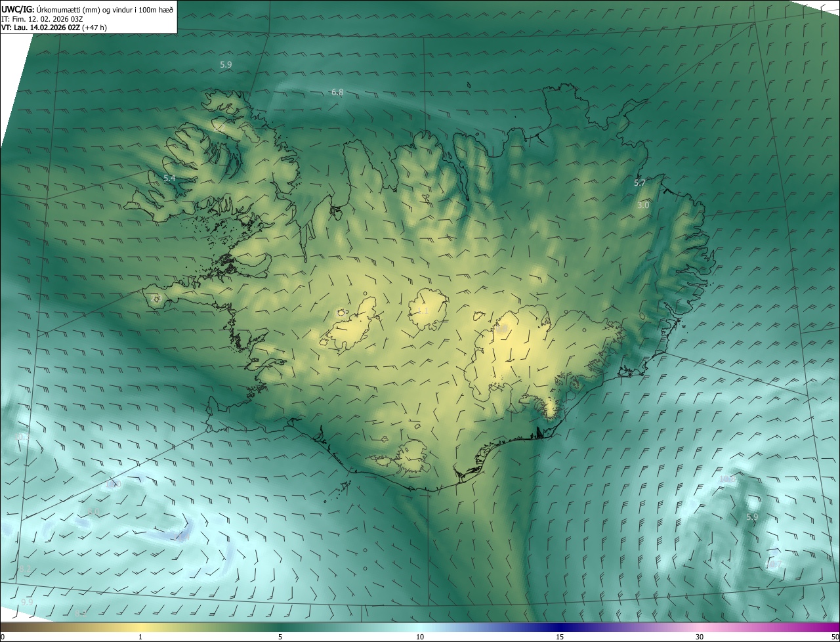
Task: Click the 3.0 value label on the map
Action: pyautogui.click(x=643, y=205)
